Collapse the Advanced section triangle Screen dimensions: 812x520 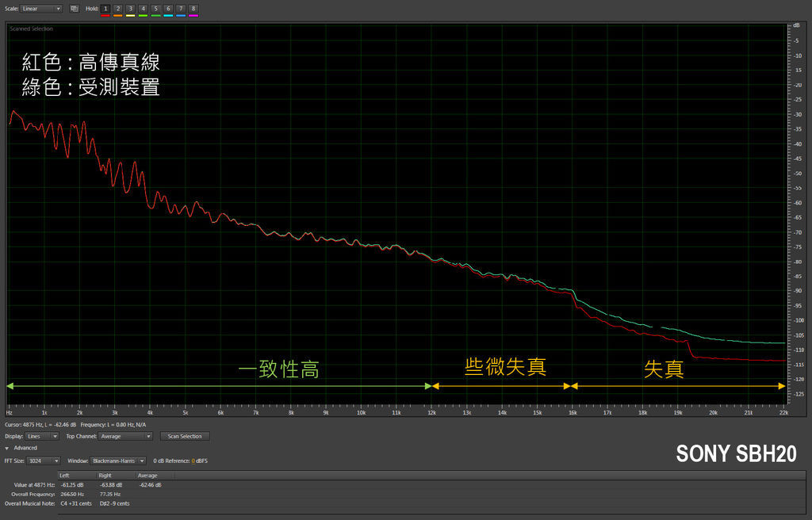(7, 448)
